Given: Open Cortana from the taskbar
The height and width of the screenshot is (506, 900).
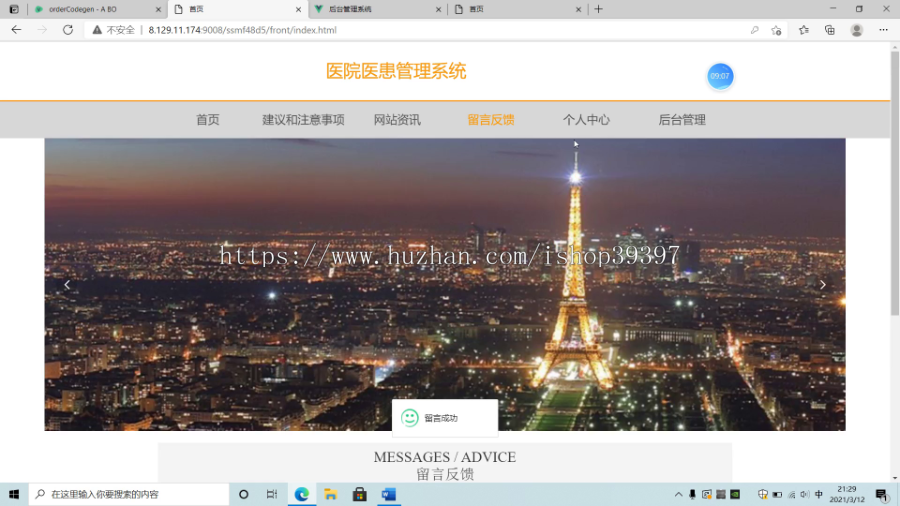Looking at the screenshot, I should 243,495.
